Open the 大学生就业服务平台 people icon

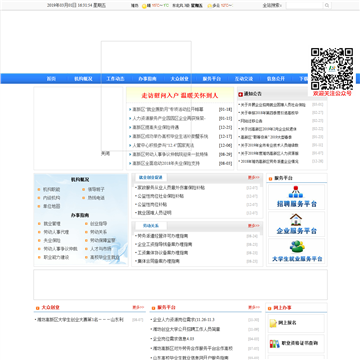pos(296,247)
